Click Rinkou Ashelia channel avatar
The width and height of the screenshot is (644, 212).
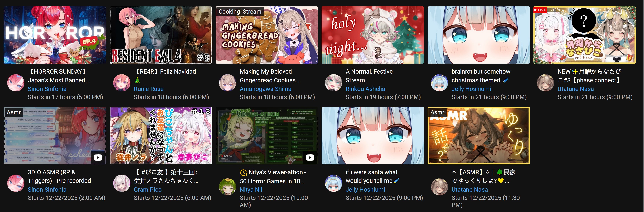coord(334,83)
